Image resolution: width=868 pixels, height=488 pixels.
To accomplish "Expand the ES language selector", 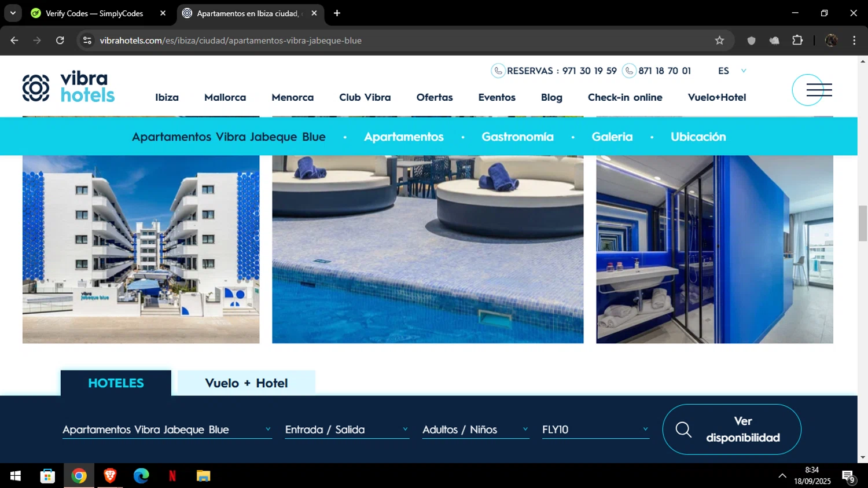I will tap(732, 71).
